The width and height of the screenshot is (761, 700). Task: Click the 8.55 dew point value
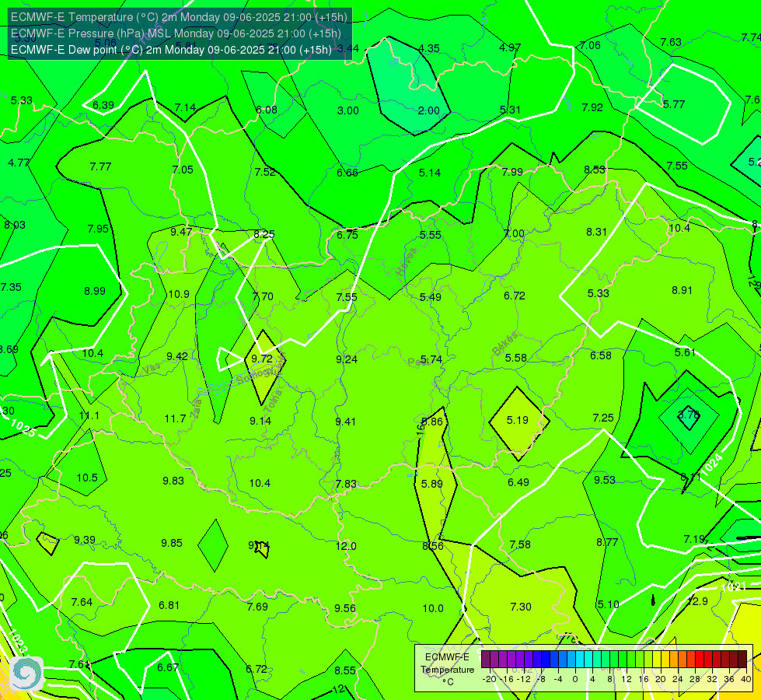click(345, 670)
